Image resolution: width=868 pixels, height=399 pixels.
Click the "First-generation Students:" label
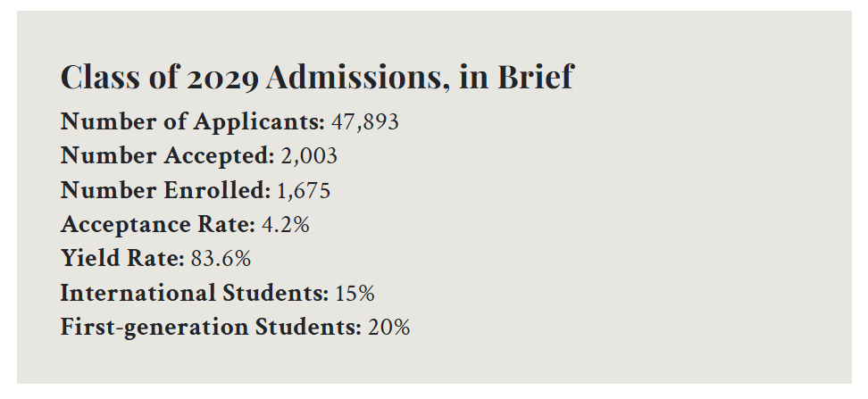[x=211, y=327]
